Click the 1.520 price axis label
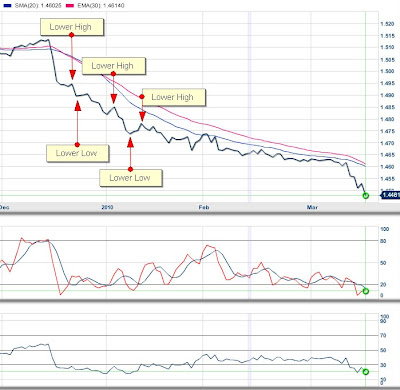The height and width of the screenshot is (390, 400). (x=387, y=24)
